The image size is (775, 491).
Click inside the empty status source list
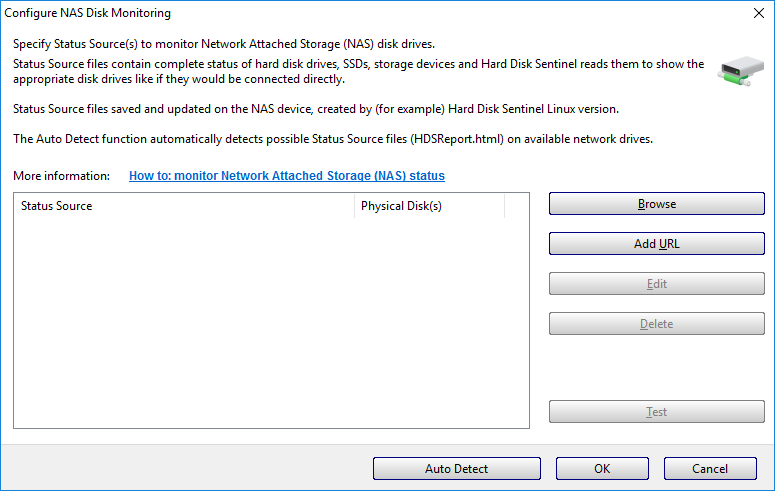pos(270,320)
